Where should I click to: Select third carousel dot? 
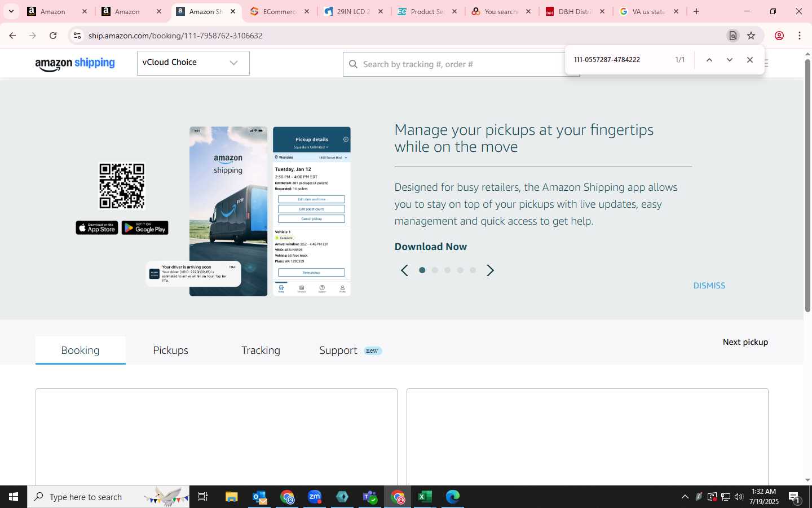pyautogui.click(x=447, y=270)
